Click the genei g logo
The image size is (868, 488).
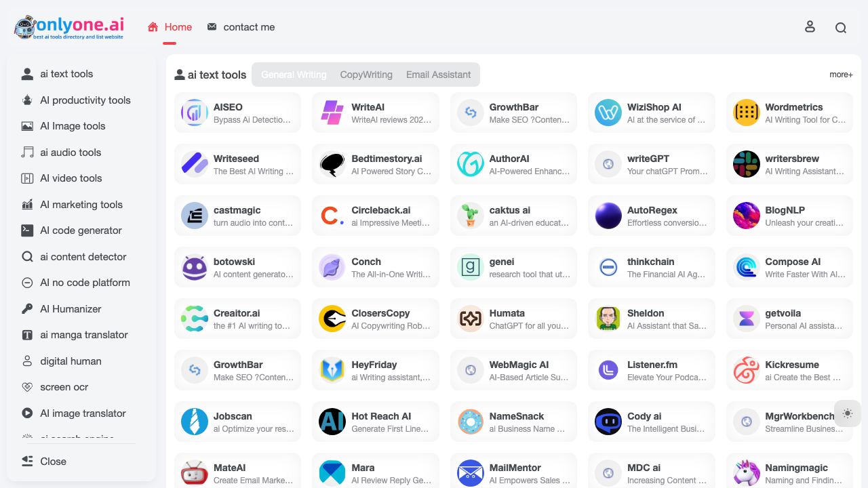click(x=471, y=267)
